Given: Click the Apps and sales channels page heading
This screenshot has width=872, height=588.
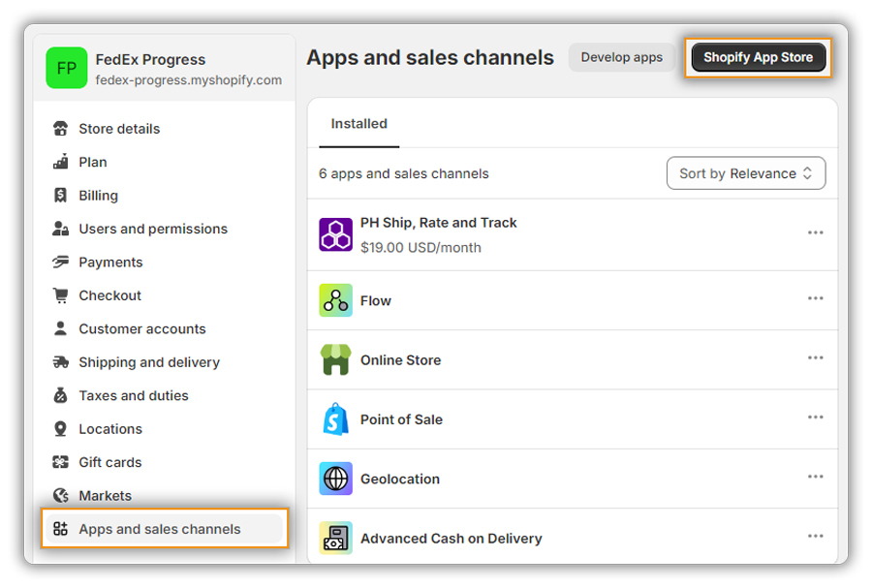Looking at the screenshot, I should tap(430, 57).
